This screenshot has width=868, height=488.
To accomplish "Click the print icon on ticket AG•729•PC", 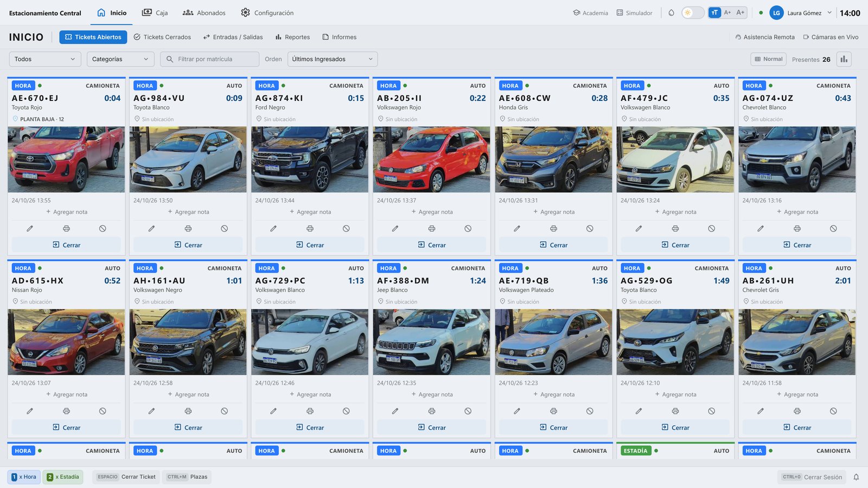I will 310,412.
